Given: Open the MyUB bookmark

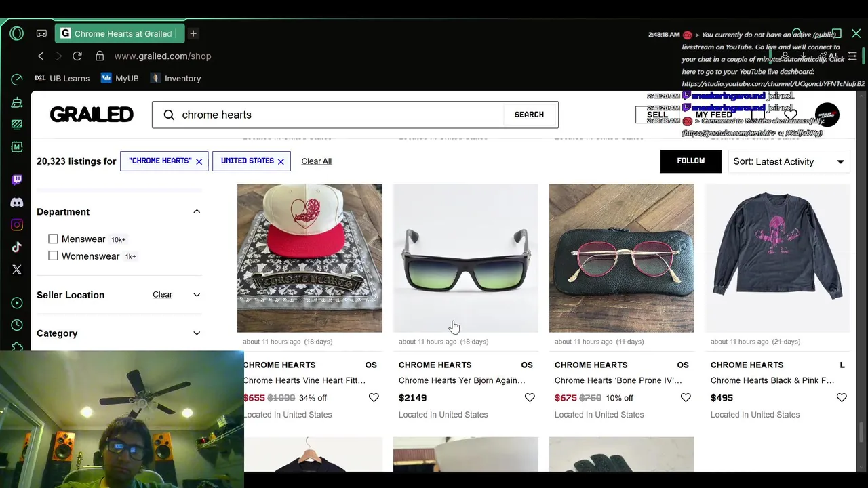Looking at the screenshot, I should click(x=119, y=79).
